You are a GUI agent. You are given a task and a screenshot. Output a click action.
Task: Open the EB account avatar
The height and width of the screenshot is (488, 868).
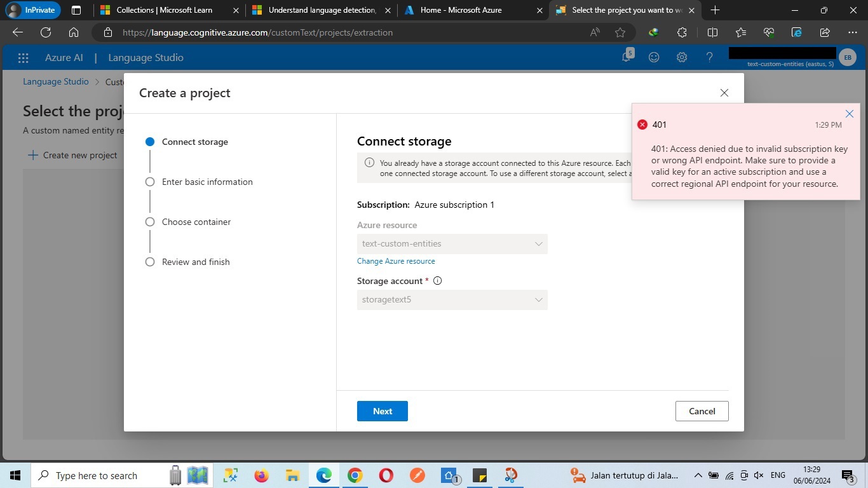click(x=848, y=57)
